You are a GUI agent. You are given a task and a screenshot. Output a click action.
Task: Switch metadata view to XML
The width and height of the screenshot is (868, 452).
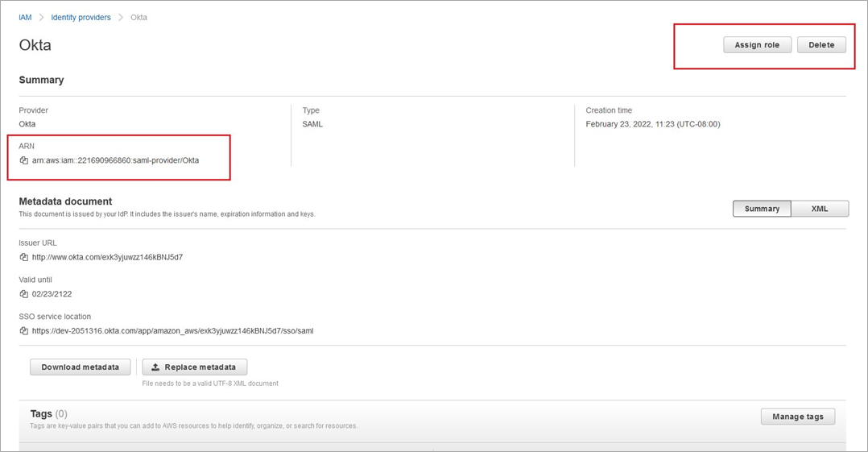pyautogui.click(x=820, y=209)
